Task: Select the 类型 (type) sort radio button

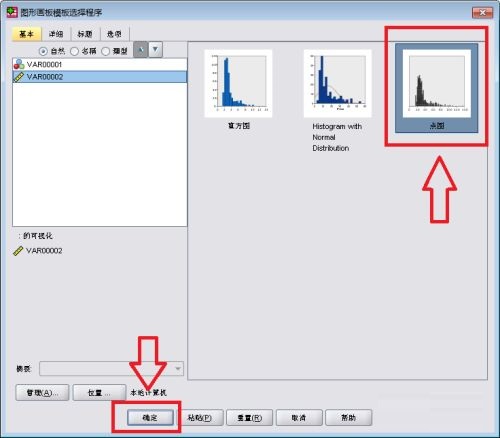Action: pos(105,51)
